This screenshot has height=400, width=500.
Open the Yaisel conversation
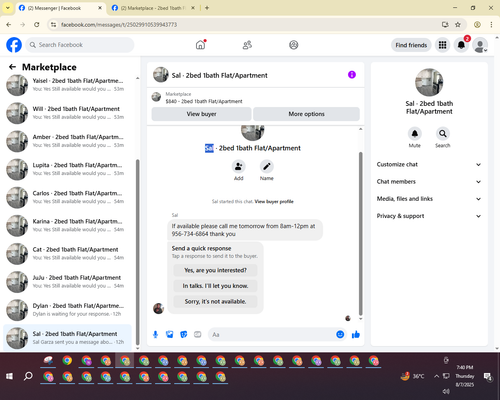click(x=67, y=85)
